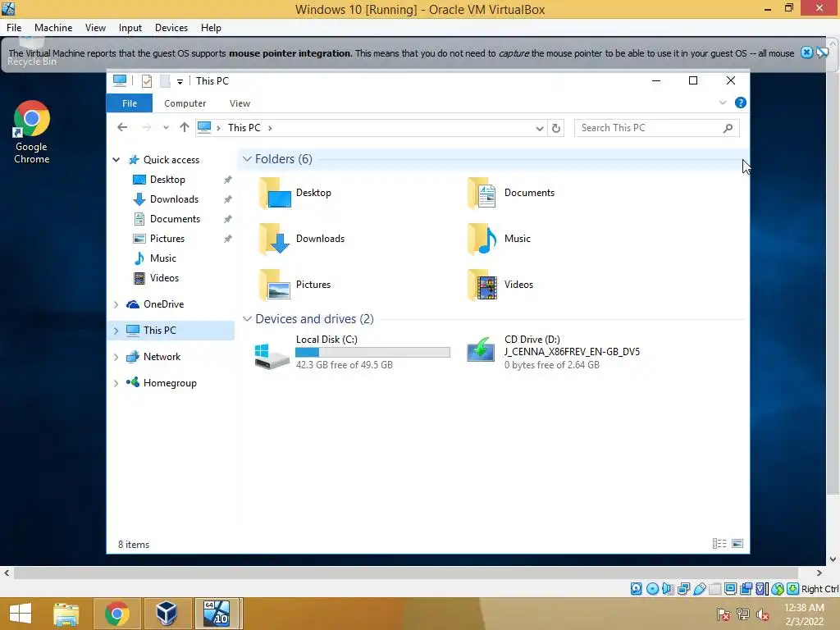Viewport: 840px width, 630px height.
Task: Expand Homegroup tree node arrow
Action: [116, 383]
